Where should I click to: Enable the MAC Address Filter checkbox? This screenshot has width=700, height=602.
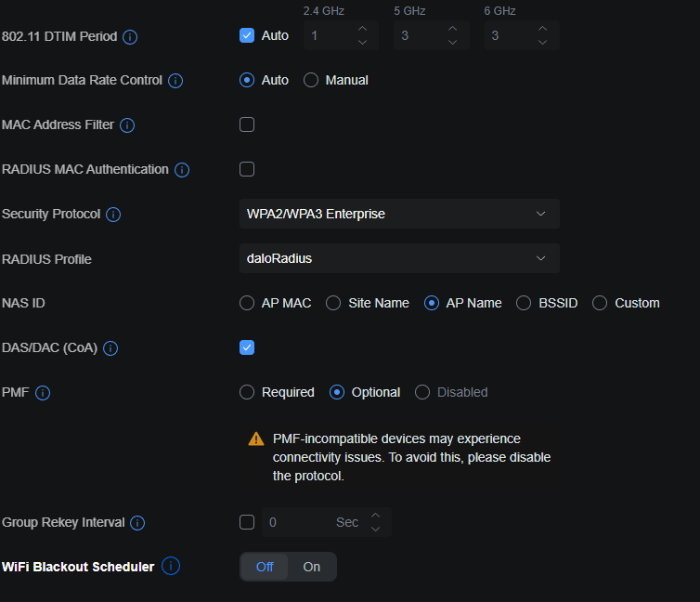(247, 124)
